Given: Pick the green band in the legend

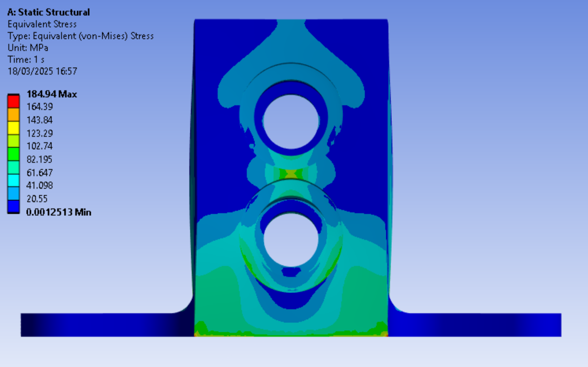Looking at the screenshot, I should tap(14, 153).
